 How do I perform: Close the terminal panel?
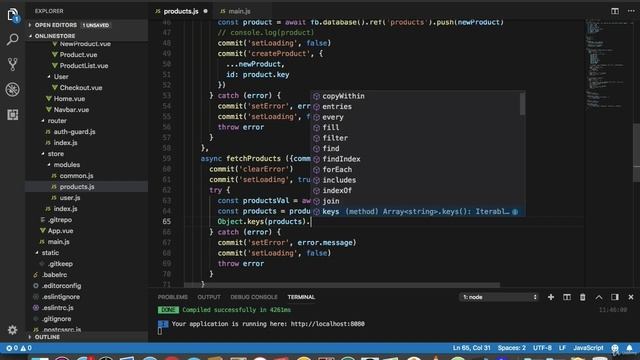pos(631,297)
